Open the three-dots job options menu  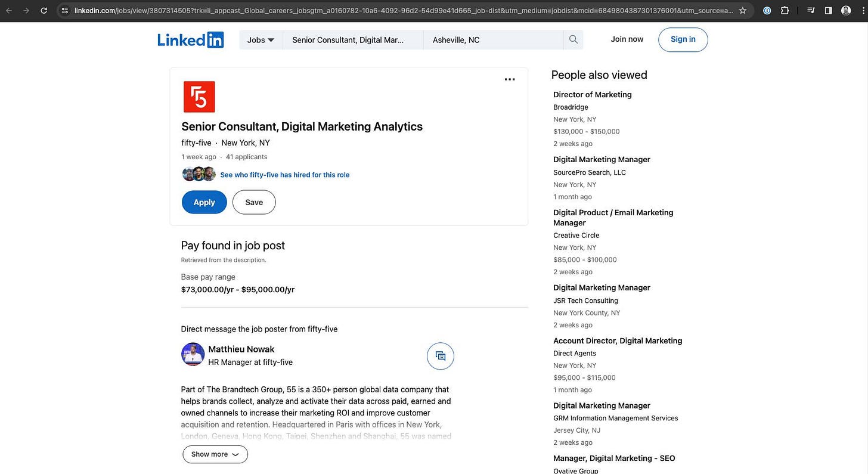tap(510, 79)
